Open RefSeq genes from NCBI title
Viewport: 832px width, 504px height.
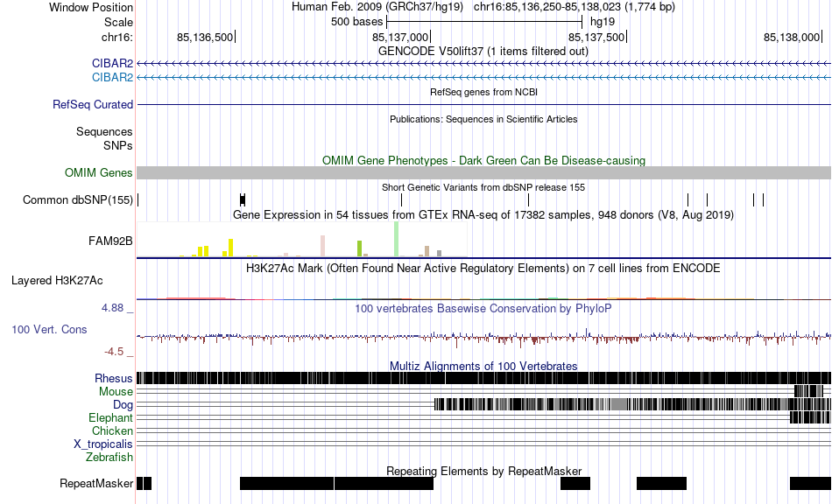(x=483, y=92)
